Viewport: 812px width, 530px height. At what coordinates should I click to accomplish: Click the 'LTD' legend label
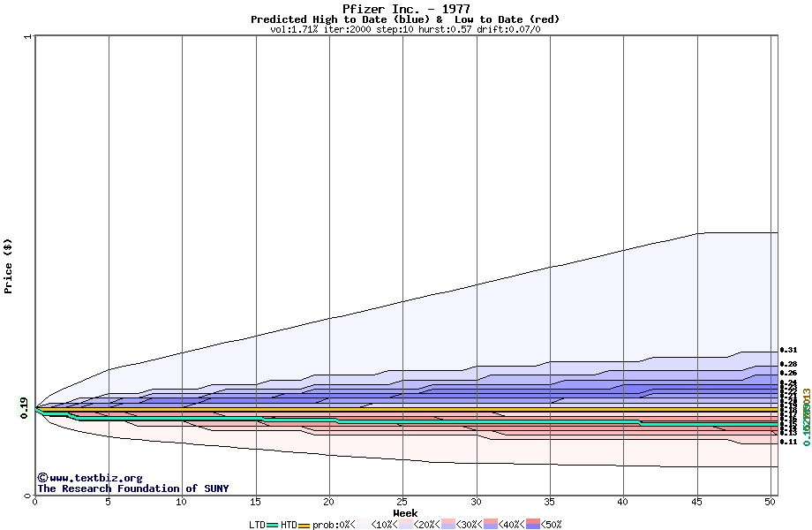tap(258, 525)
